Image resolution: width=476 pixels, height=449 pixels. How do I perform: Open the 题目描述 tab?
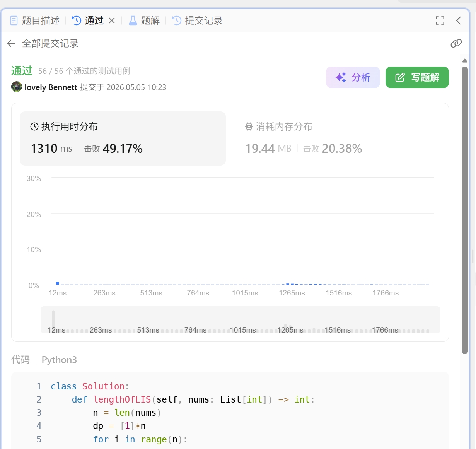(35, 20)
